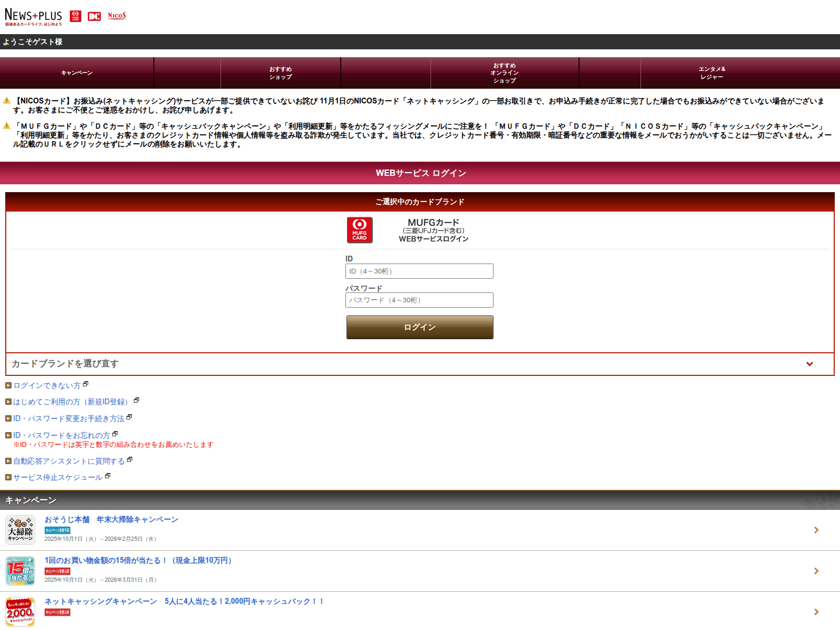This screenshot has width=840, height=630.
Task: Open ログインできない方 link
Action: (x=47, y=385)
